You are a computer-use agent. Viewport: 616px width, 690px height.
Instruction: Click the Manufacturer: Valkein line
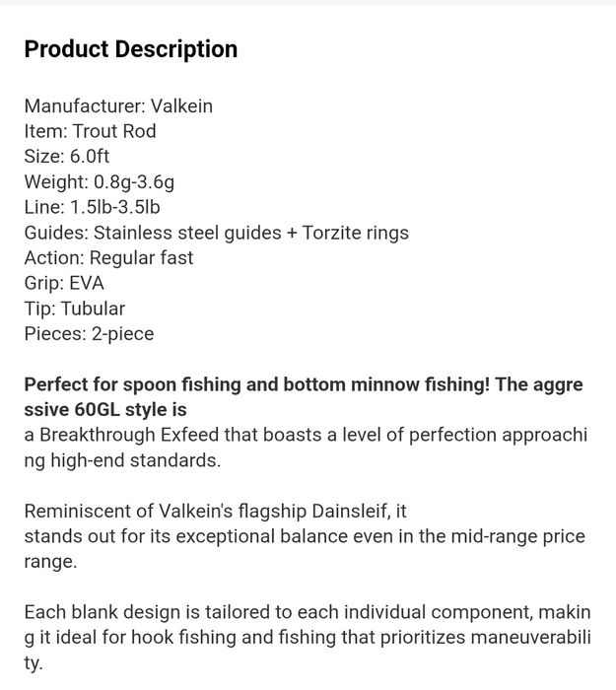(118, 105)
